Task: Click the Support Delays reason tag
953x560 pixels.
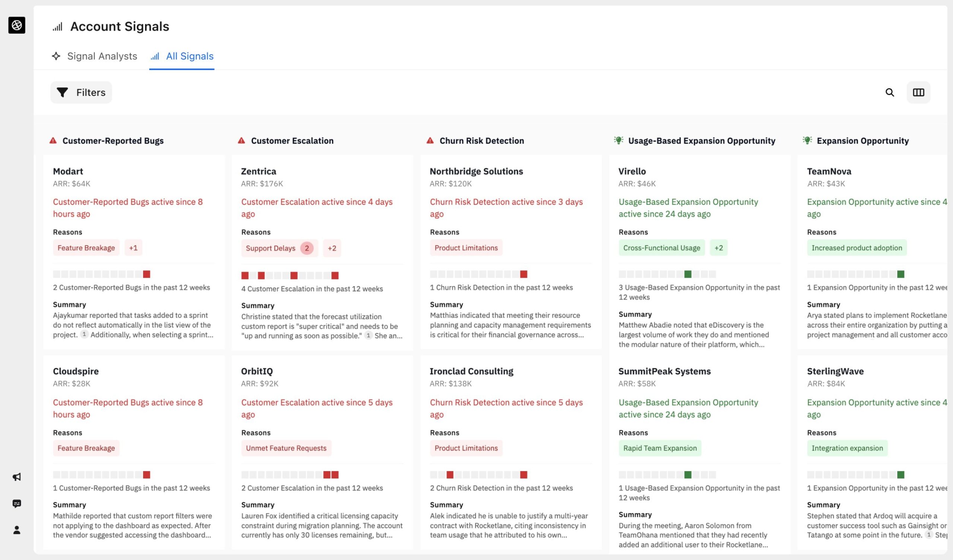Action: (x=270, y=248)
